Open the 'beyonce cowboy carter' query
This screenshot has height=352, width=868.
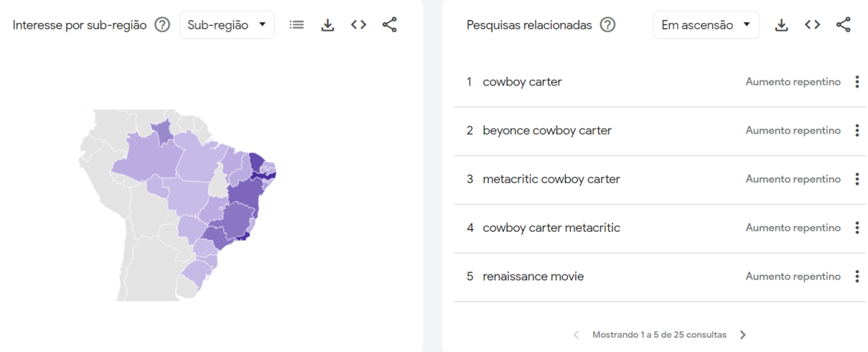pos(547,131)
